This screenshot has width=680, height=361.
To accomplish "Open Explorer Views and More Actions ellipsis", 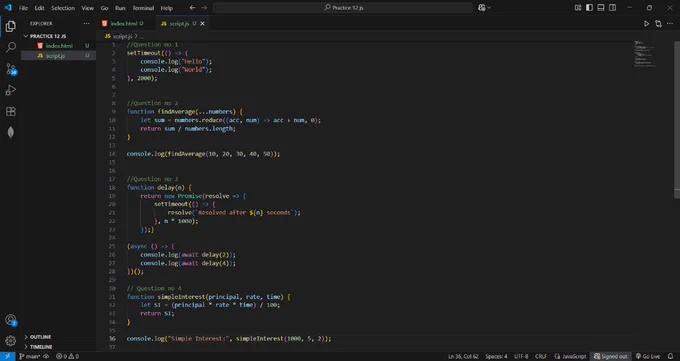I will click(x=86, y=23).
